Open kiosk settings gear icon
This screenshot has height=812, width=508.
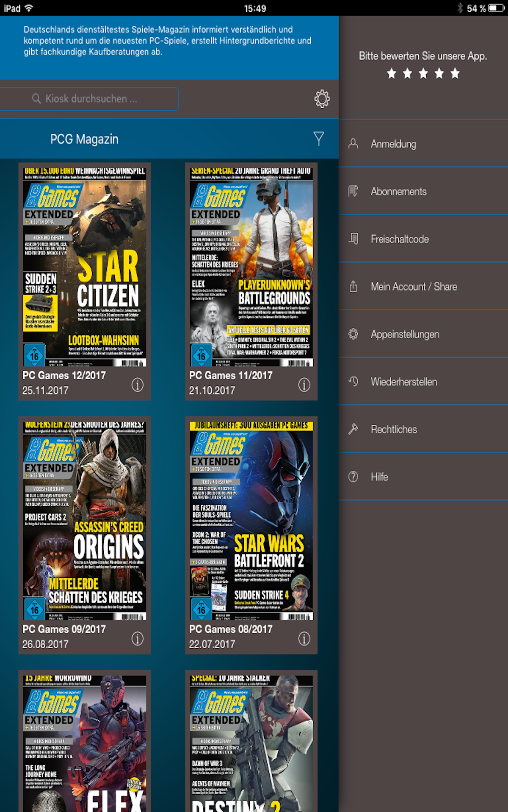tap(322, 99)
